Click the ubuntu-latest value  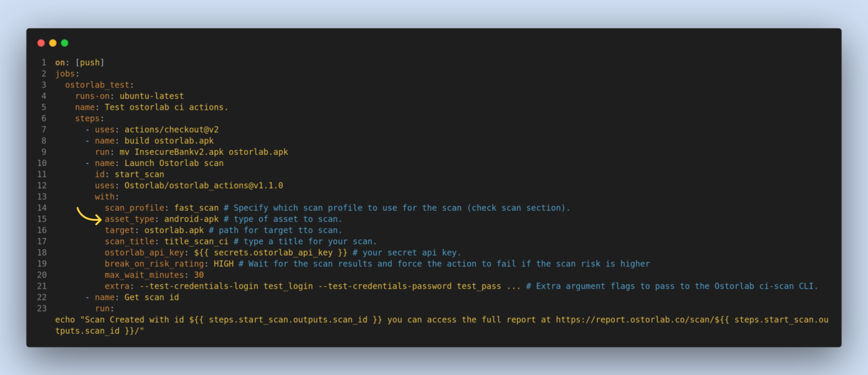152,96
